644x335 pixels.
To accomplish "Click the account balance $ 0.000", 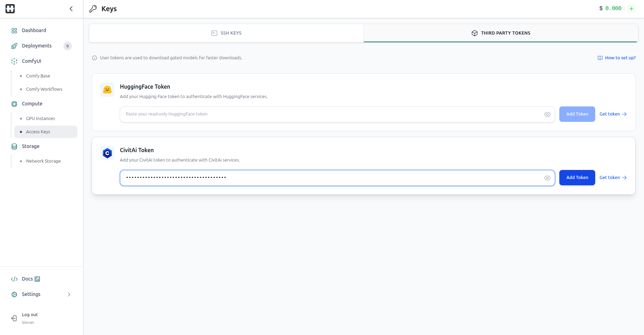I will tap(610, 8).
